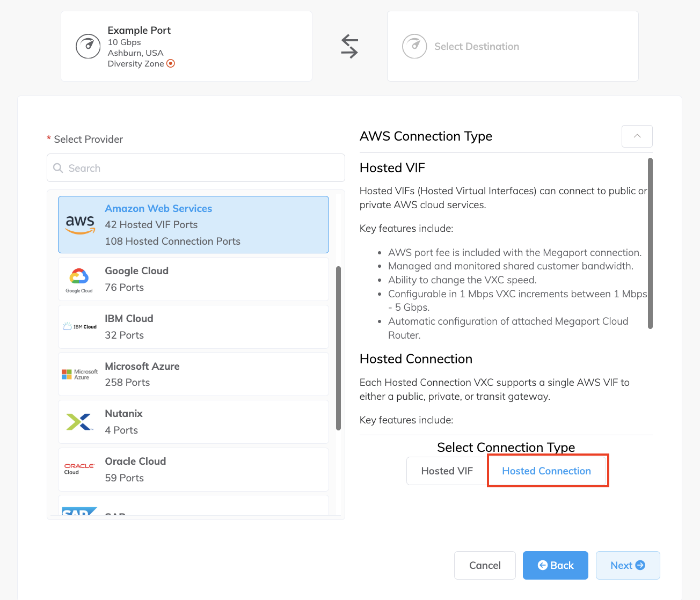
Task: Click the Cancel button
Action: tap(484, 565)
